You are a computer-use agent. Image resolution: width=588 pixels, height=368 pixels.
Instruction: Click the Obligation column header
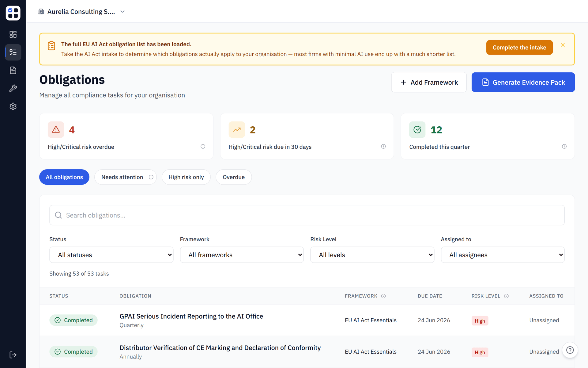pos(135,296)
